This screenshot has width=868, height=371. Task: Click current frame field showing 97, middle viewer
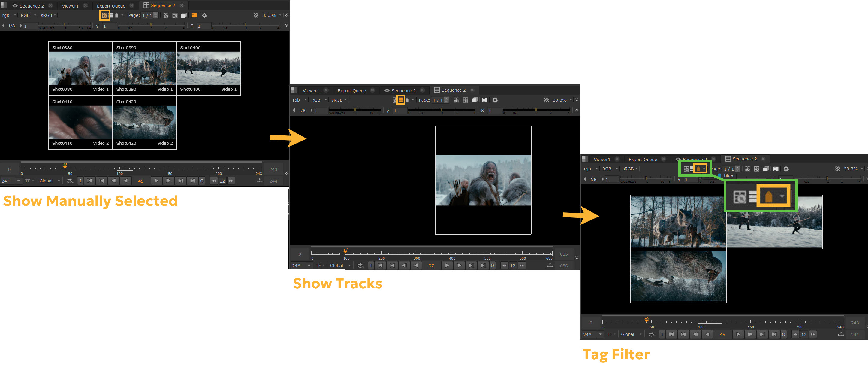tap(431, 266)
